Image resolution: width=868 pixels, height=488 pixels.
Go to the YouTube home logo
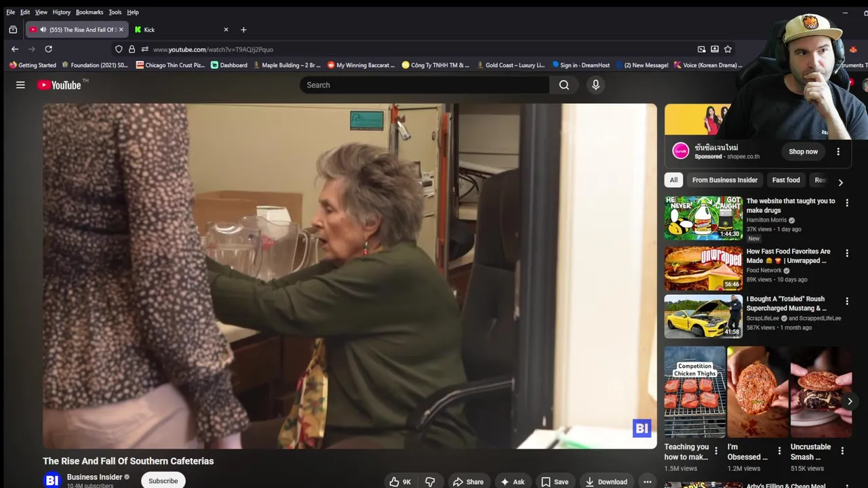(x=59, y=85)
